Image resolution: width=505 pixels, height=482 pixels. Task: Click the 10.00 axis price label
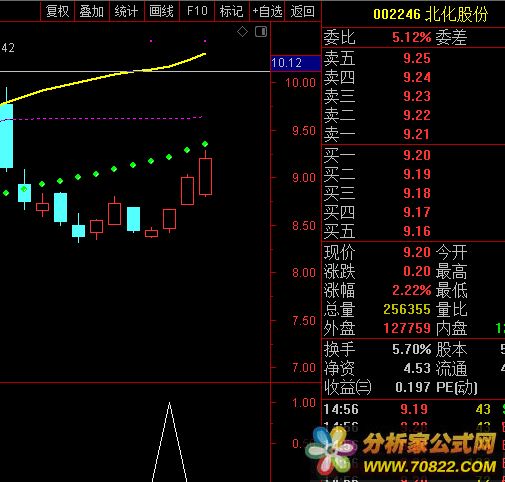pyautogui.click(x=300, y=83)
